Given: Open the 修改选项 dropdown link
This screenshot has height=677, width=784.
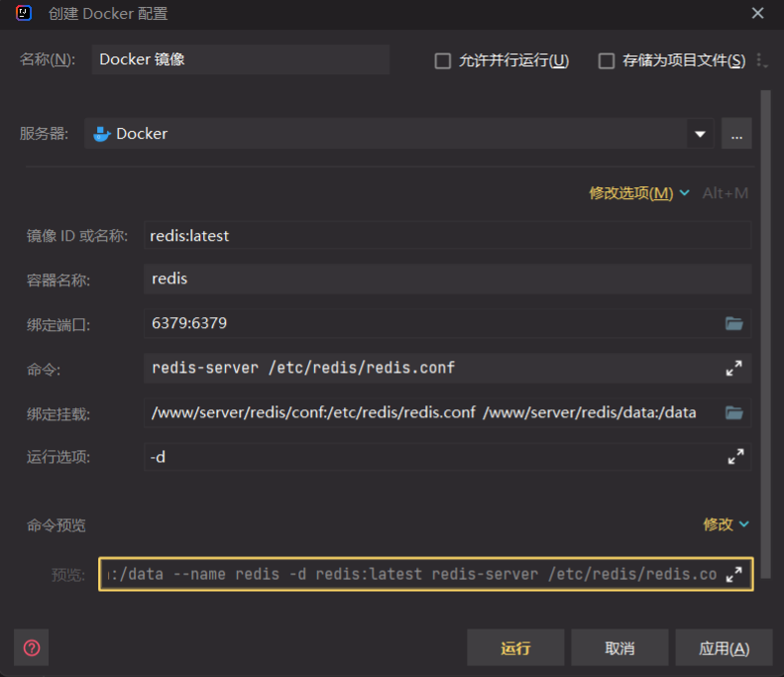Looking at the screenshot, I should [639, 193].
